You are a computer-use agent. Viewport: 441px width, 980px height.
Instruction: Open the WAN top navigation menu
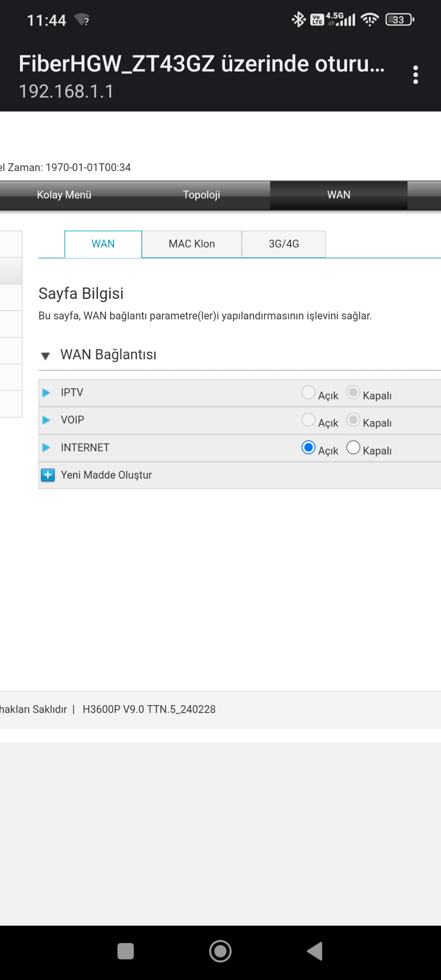pyautogui.click(x=339, y=195)
